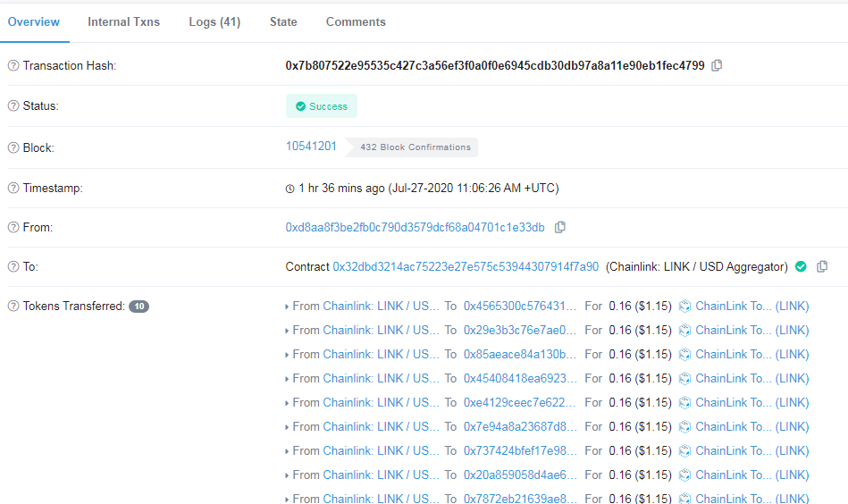Image resolution: width=848 pixels, height=504 pixels.
Task: Click LINK token icon in 0xe4129ceec7e622 row
Action: [684, 403]
